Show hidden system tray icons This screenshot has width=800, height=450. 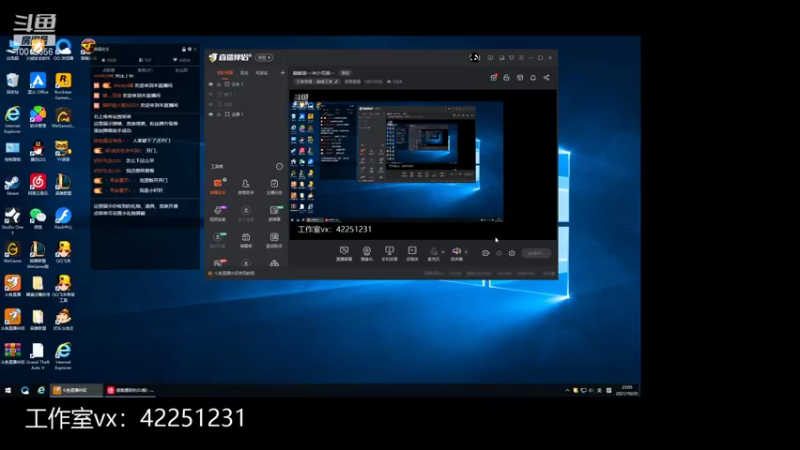(567, 390)
